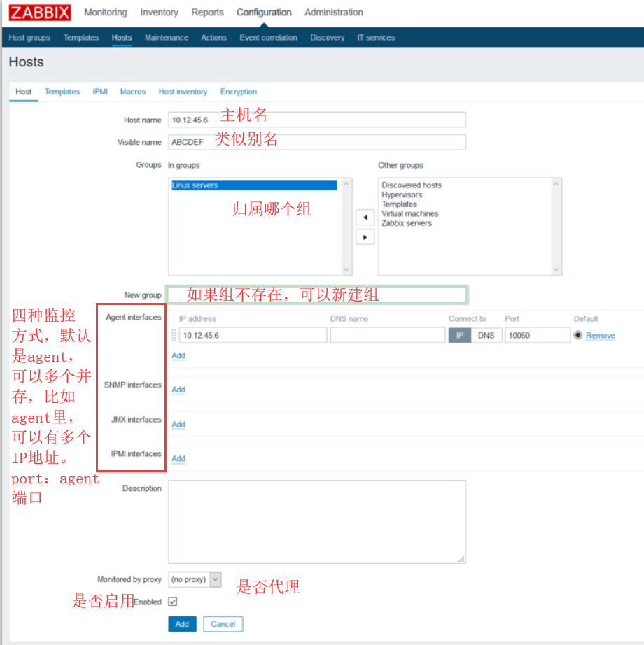
Task: Select Zabbix servers in Other groups
Action: (x=407, y=223)
